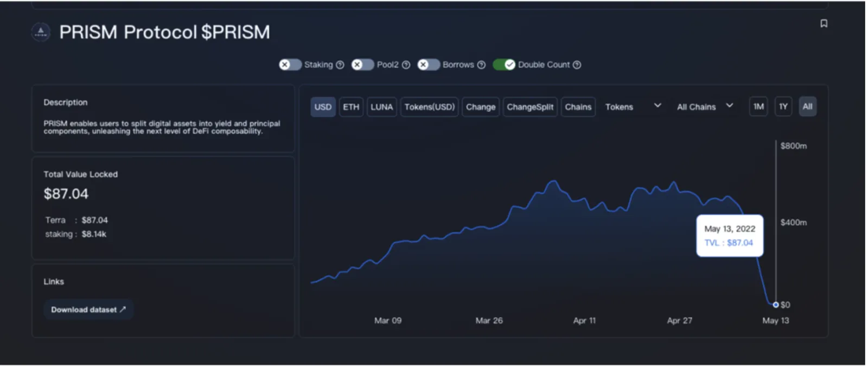Click the May 13 data point marker
The height and width of the screenshot is (367, 868).
click(x=776, y=305)
